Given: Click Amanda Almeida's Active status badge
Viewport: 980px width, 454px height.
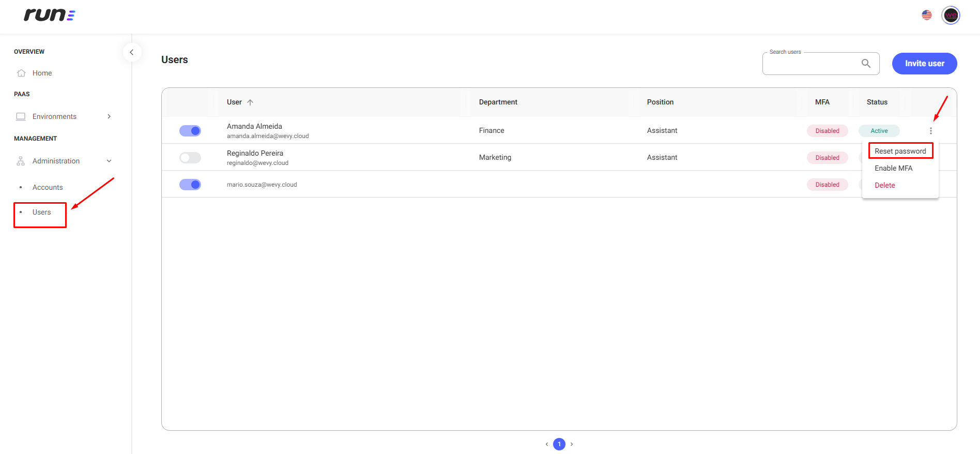Looking at the screenshot, I should tap(879, 131).
